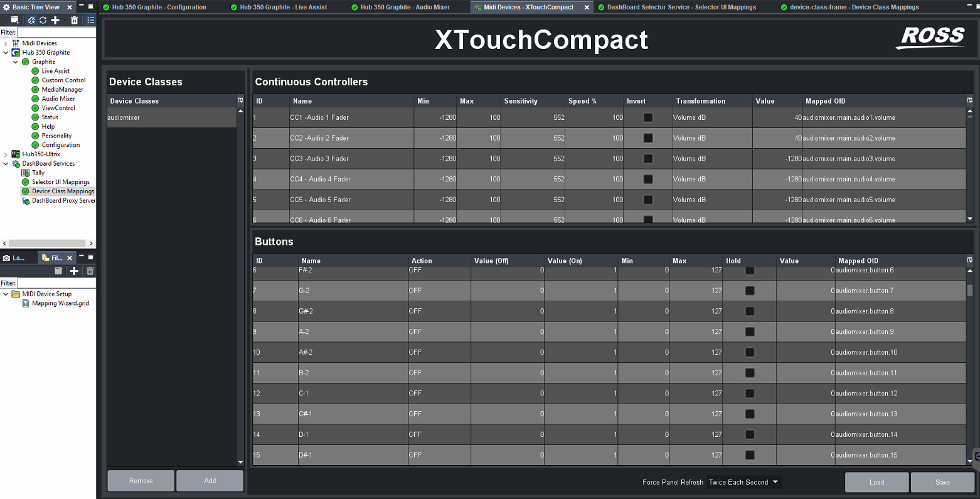Click the Tally icon in tree
Screen dimensions: 980x499
tap(26, 173)
